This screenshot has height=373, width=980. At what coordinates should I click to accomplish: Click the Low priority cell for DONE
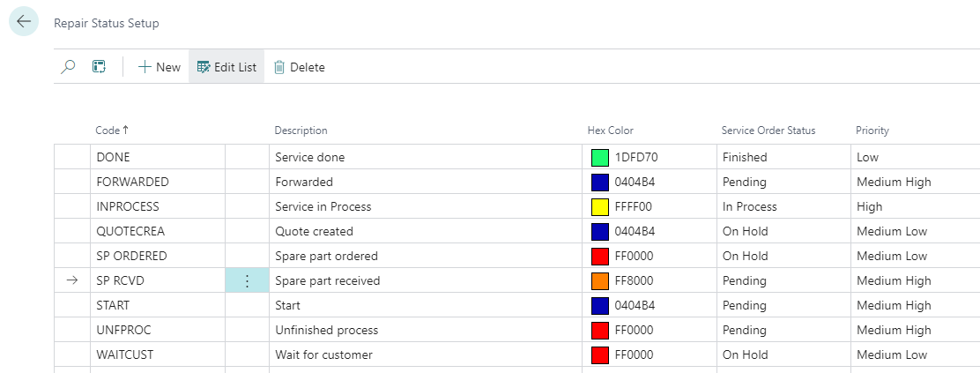(867, 157)
